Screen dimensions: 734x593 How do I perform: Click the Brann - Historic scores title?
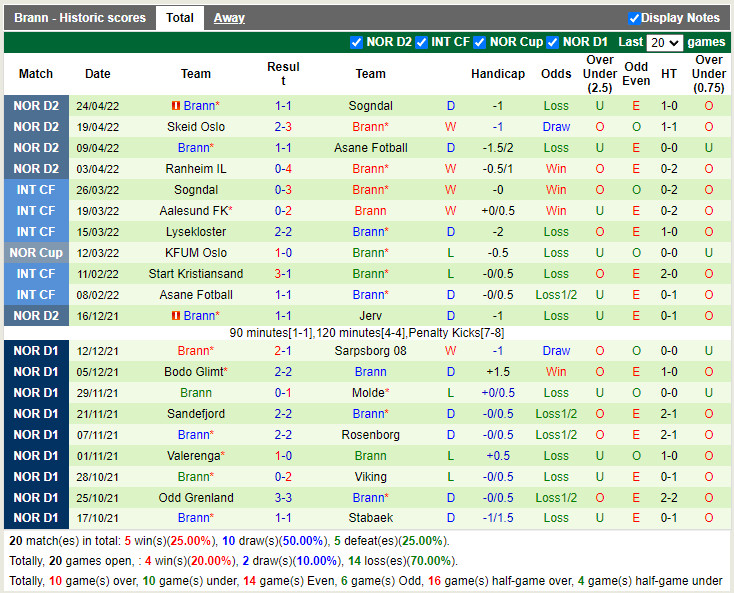pyautogui.click(x=80, y=18)
